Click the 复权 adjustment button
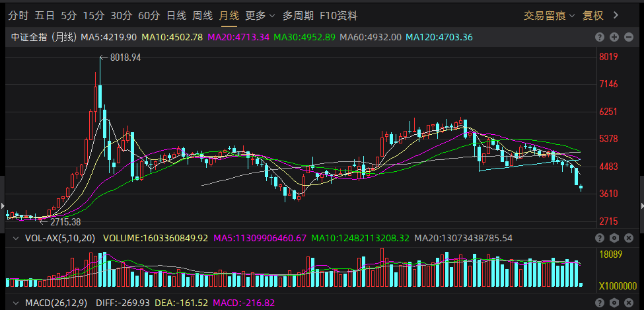 [592, 16]
